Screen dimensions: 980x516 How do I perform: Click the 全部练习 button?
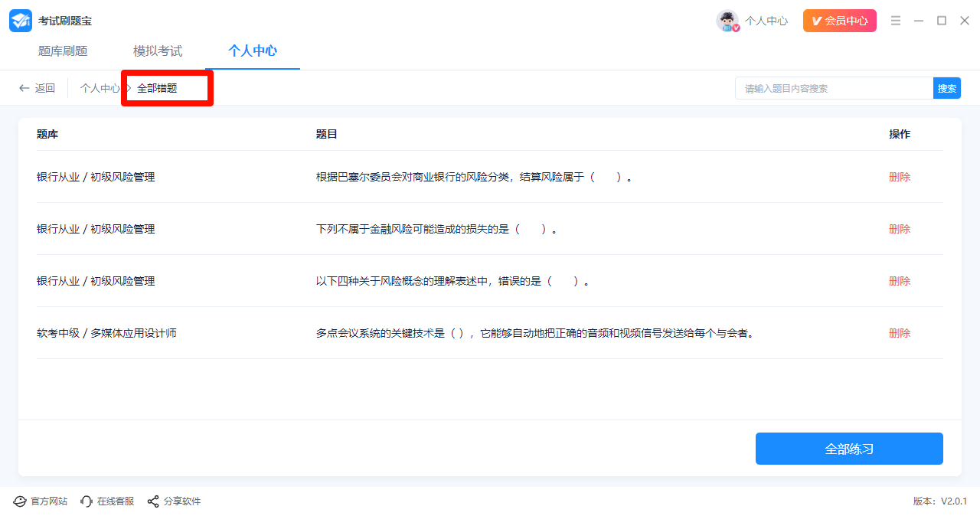[849, 449]
